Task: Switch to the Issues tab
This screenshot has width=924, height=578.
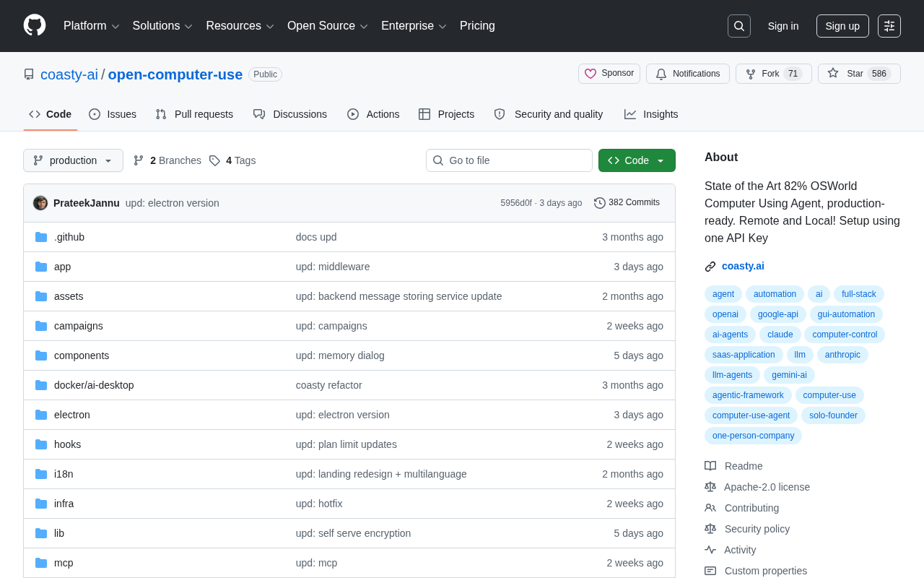Action: click(x=113, y=114)
